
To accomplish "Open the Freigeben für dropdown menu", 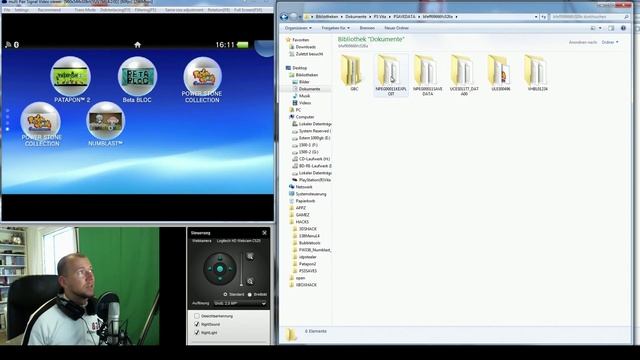I will (x=336, y=28).
